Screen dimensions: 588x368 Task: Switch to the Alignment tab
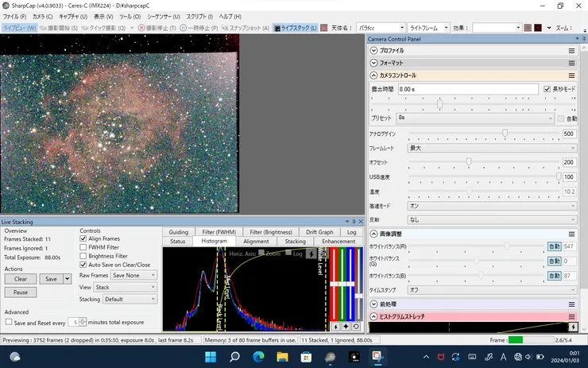pyautogui.click(x=256, y=242)
